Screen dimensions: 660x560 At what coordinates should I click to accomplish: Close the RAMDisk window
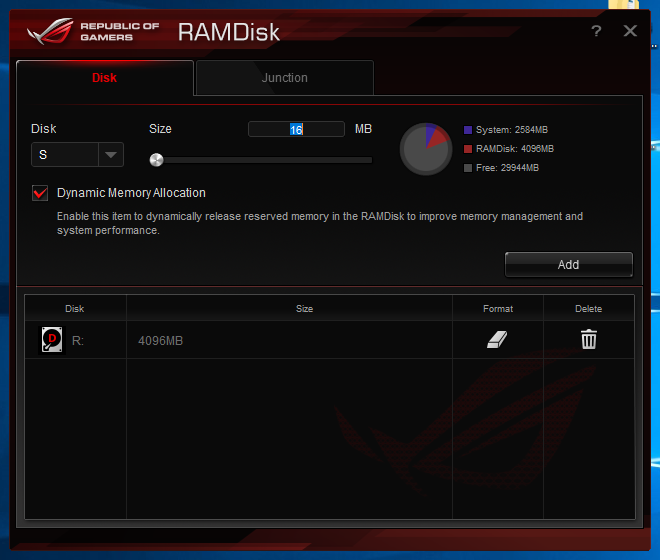click(x=630, y=31)
